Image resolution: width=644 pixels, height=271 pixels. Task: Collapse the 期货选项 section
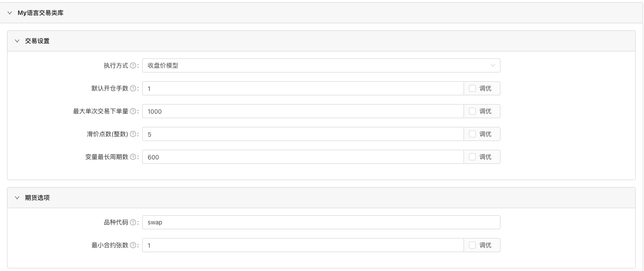(x=17, y=198)
